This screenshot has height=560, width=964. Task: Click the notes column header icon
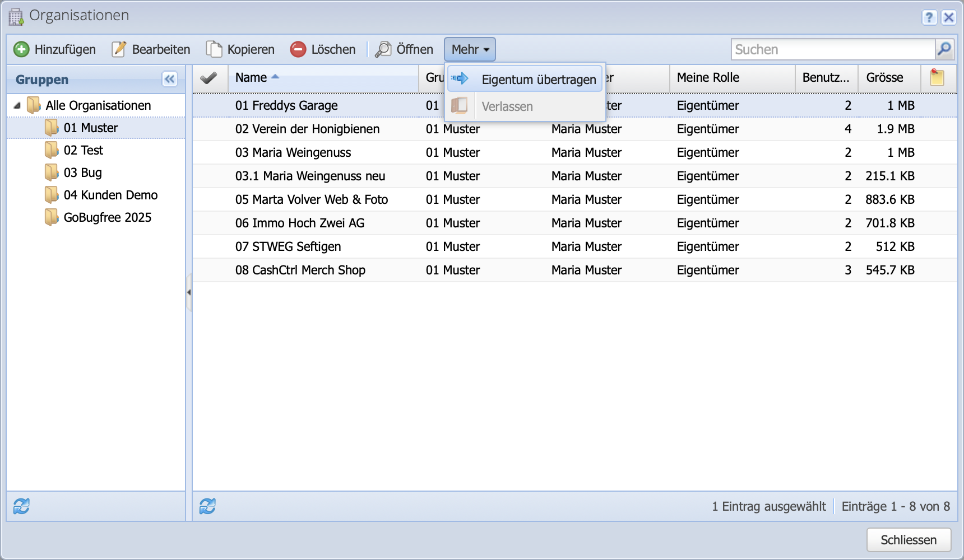click(x=937, y=77)
